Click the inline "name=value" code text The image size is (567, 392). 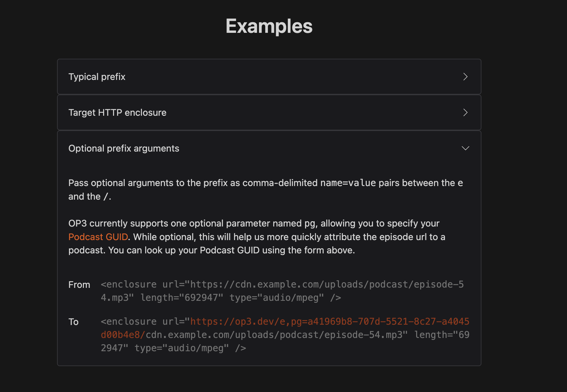tap(348, 183)
